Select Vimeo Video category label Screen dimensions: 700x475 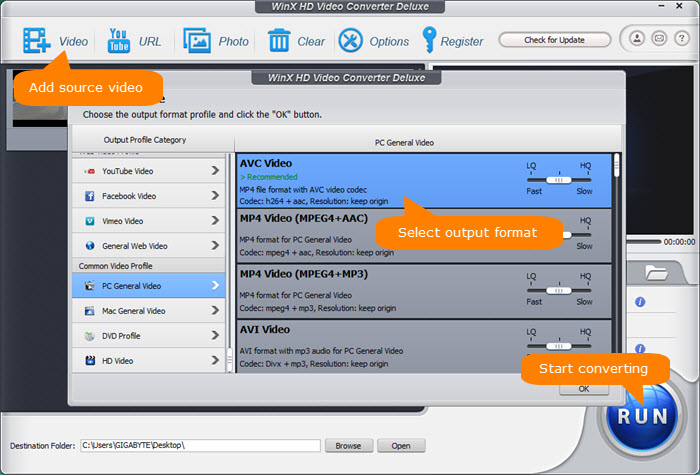122,221
